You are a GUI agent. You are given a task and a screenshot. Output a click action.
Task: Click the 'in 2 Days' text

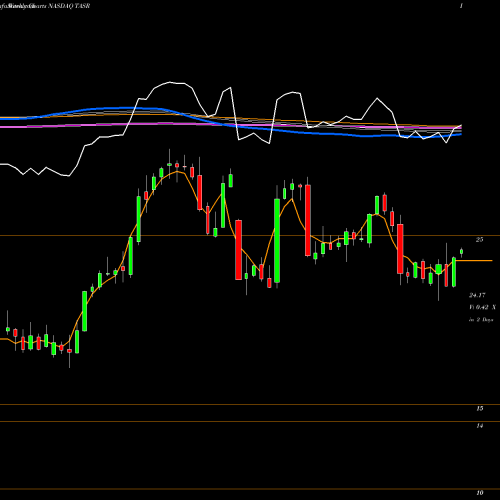(481, 319)
